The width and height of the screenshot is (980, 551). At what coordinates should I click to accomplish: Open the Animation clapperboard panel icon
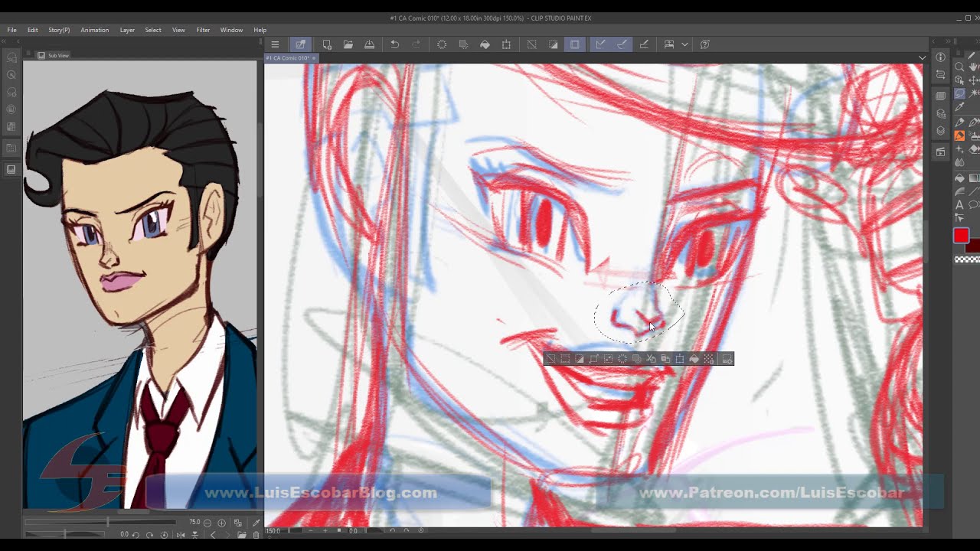coord(940,152)
